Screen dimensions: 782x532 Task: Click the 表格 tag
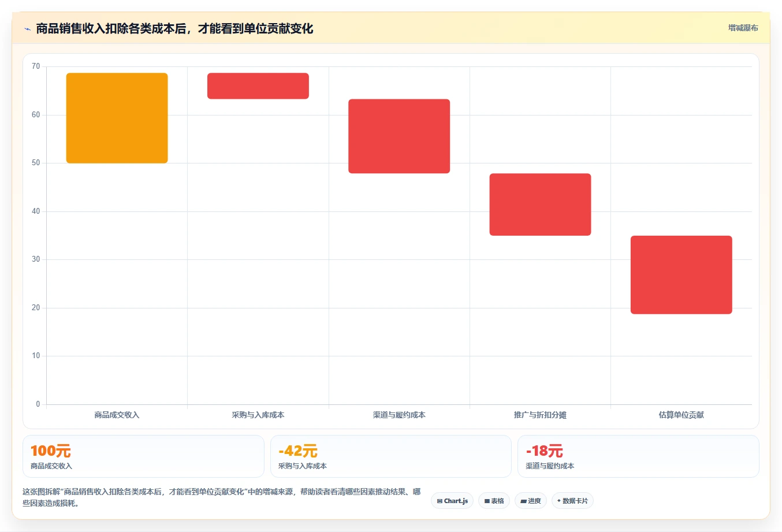[x=494, y=501]
